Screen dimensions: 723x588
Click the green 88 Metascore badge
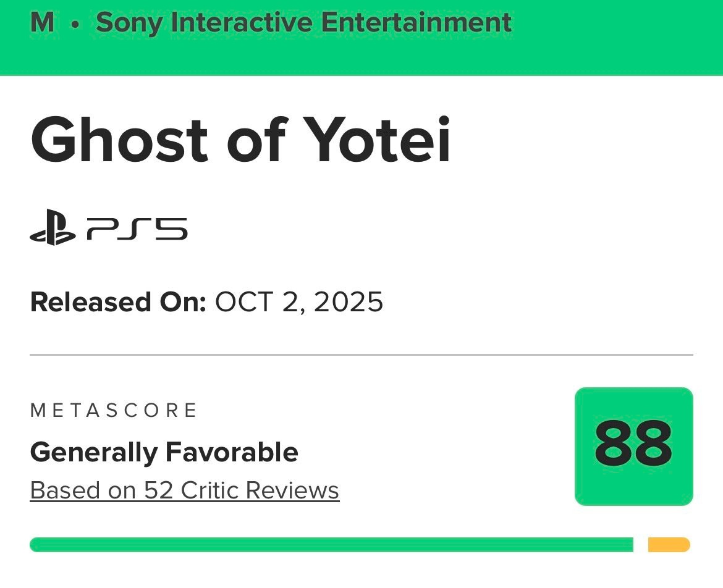tap(633, 446)
